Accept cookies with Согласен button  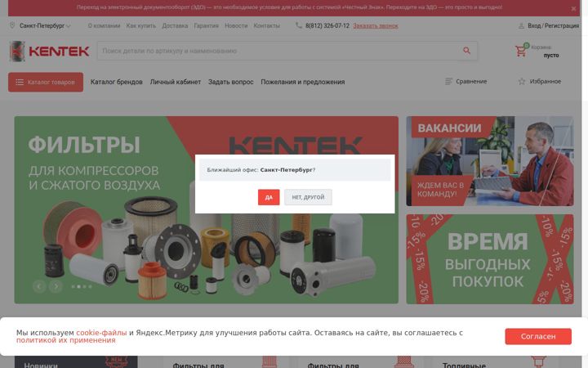coord(538,336)
